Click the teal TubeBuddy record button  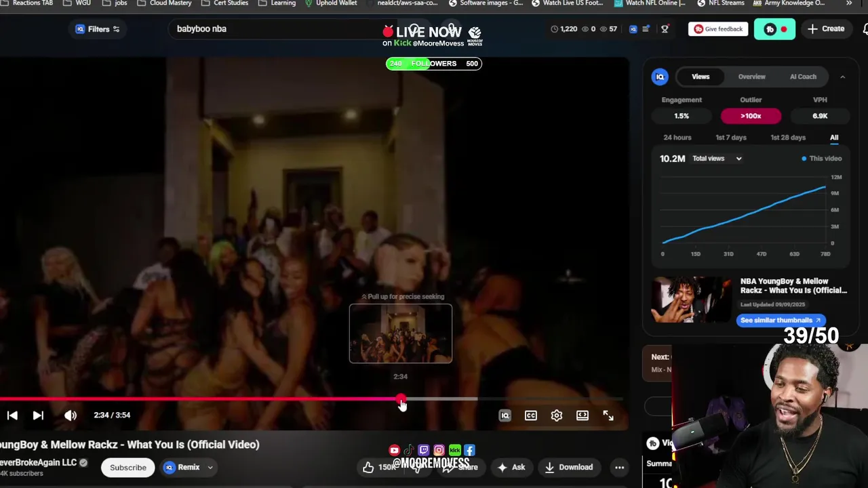tap(774, 29)
